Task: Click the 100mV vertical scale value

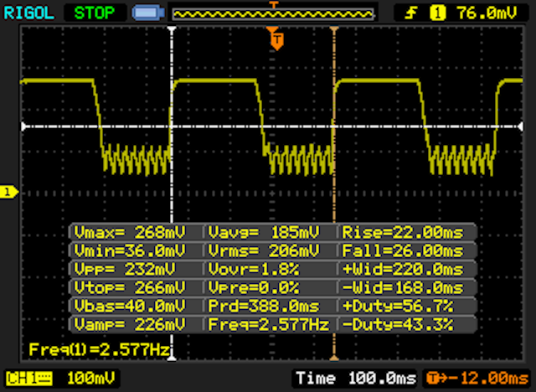Action: coord(90,379)
